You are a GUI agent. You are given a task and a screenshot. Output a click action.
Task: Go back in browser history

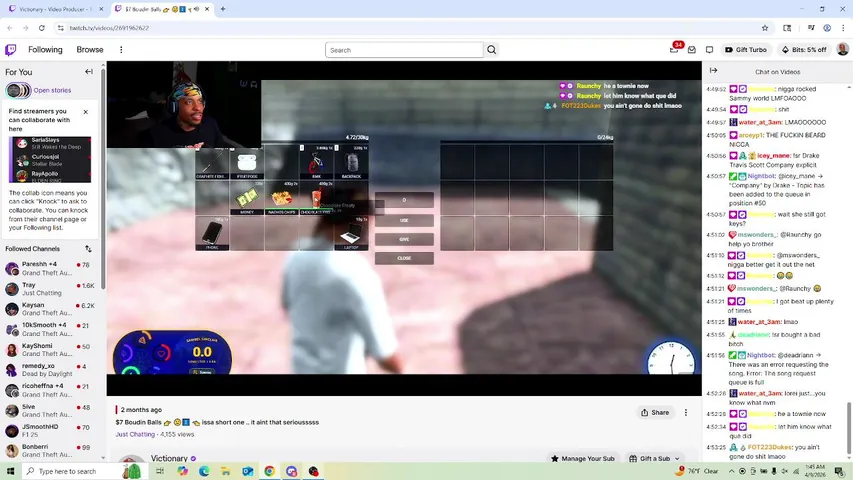[10, 28]
